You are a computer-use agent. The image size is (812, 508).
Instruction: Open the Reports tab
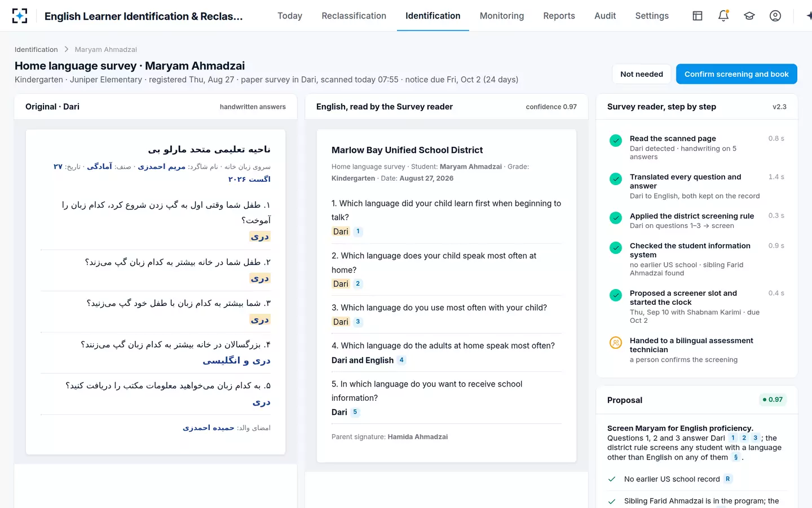[559, 16]
